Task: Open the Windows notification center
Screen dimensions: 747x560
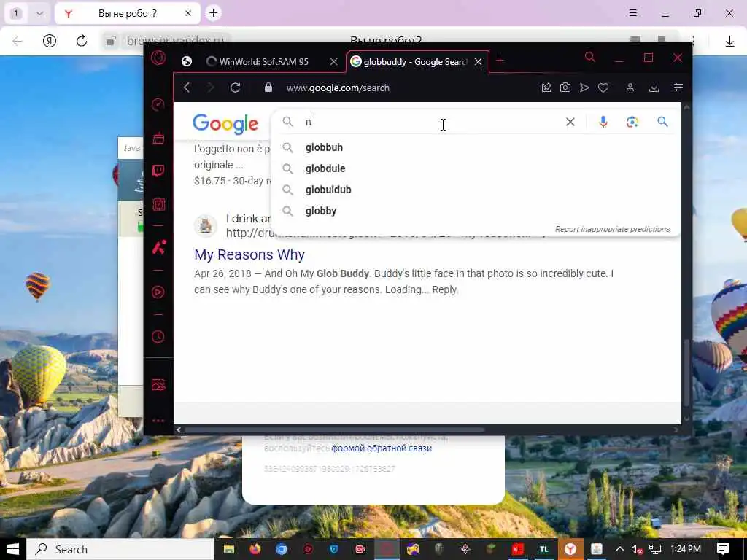Action: [723, 549]
